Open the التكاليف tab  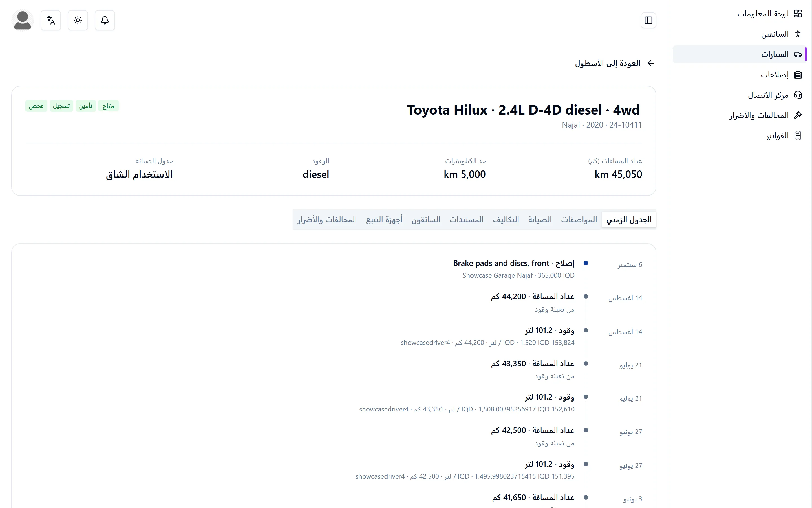[x=506, y=220]
